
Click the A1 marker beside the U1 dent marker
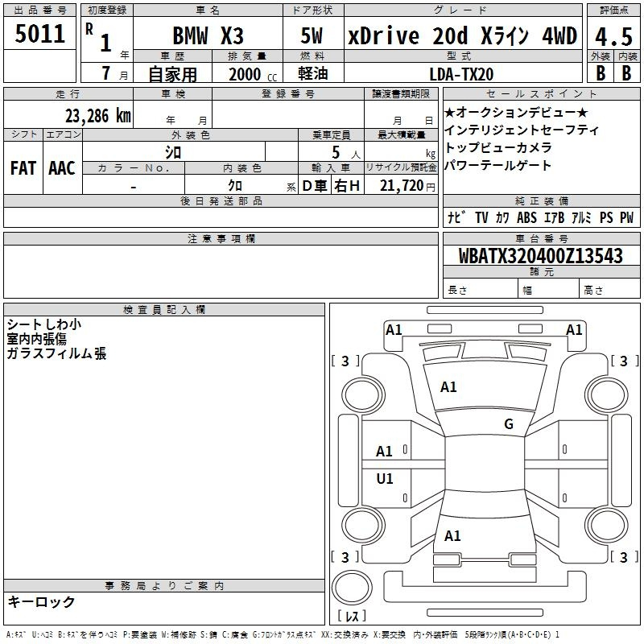pos(385,452)
